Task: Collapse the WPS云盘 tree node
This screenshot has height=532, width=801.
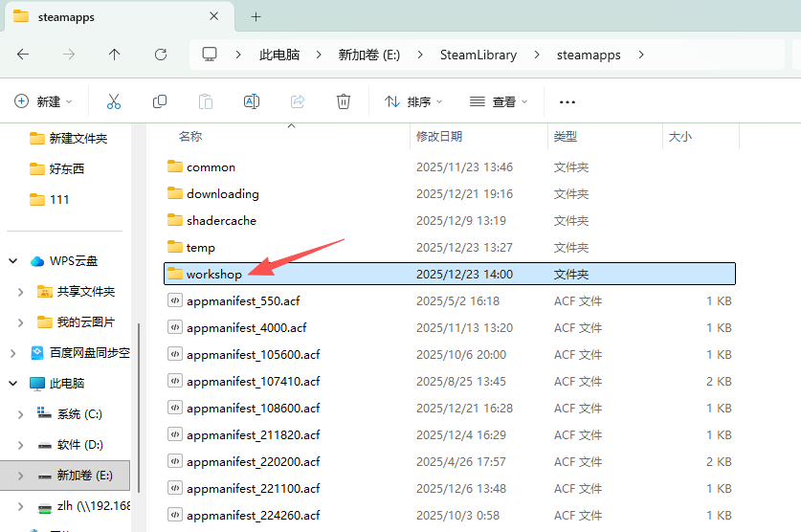Action: point(13,261)
